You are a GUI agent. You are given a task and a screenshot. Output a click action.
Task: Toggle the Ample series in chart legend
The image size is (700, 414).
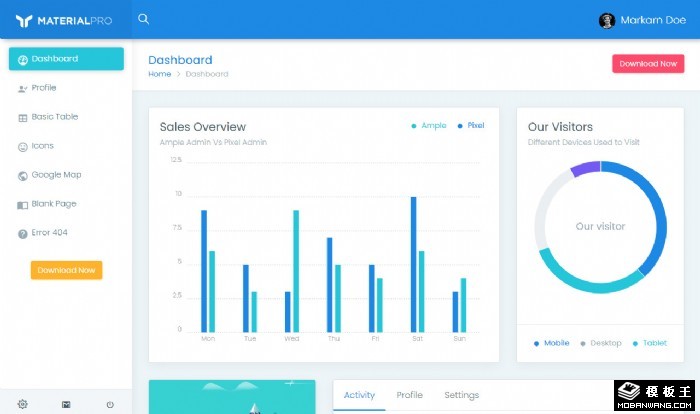[429, 126]
